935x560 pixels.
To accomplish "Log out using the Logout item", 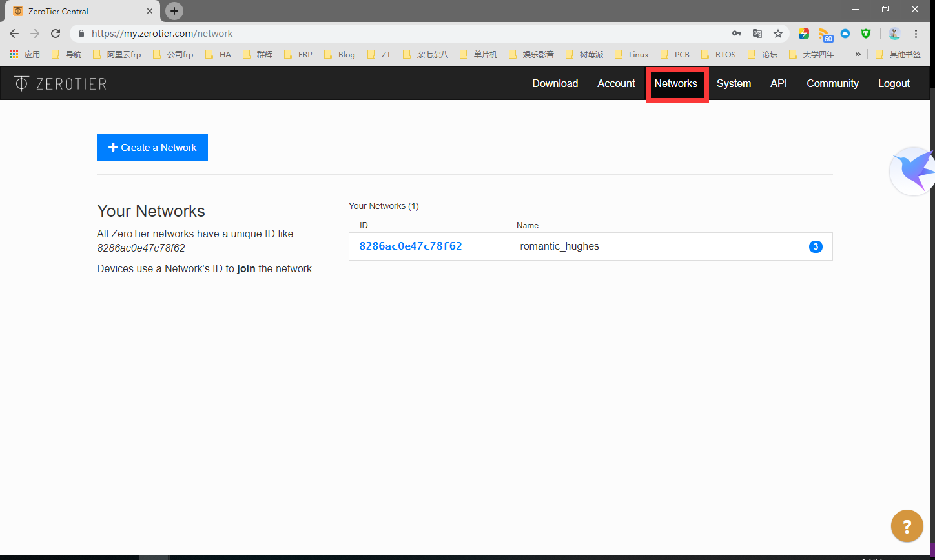I will [894, 83].
